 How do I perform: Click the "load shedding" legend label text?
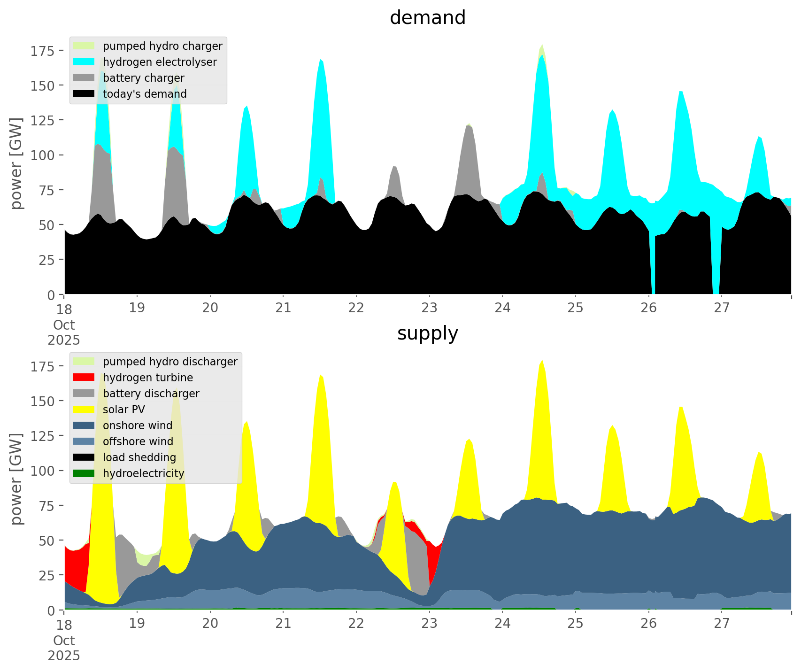pyautogui.click(x=139, y=457)
